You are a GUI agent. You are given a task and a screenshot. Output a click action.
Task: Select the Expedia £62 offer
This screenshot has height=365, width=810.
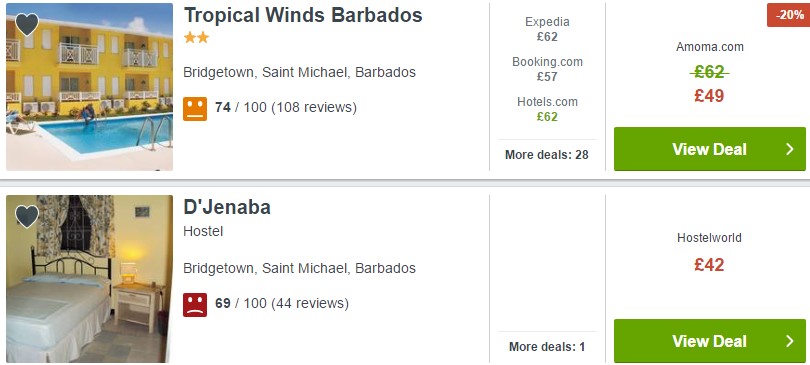pos(547,29)
